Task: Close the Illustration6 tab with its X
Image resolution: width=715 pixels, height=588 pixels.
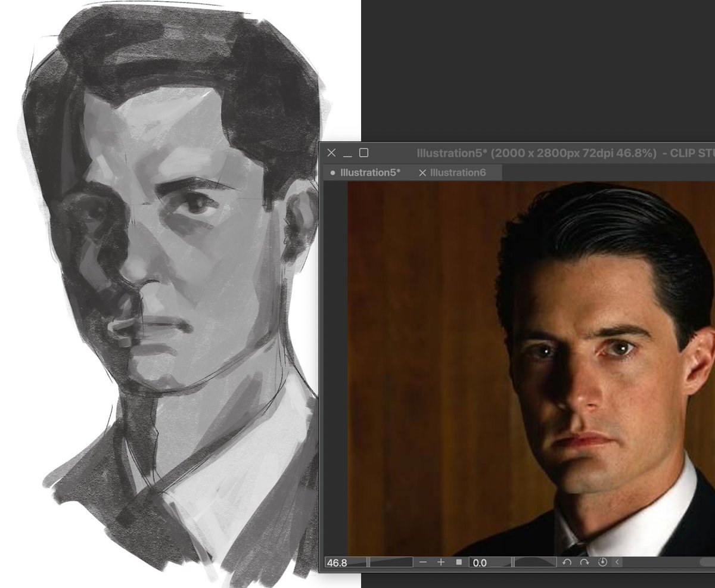Action: click(x=422, y=173)
